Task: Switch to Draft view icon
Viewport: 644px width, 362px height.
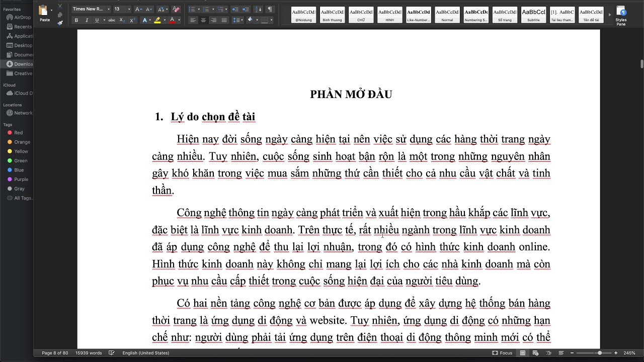Action: pos(561,353)
